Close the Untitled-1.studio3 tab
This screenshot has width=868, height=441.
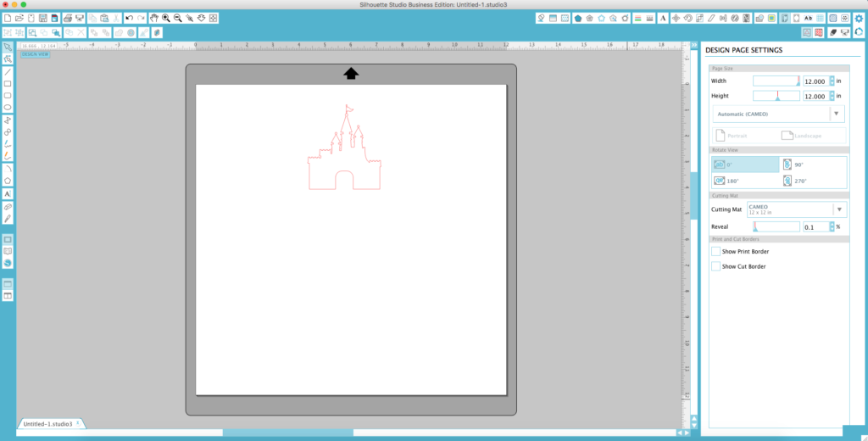point(78,422)
